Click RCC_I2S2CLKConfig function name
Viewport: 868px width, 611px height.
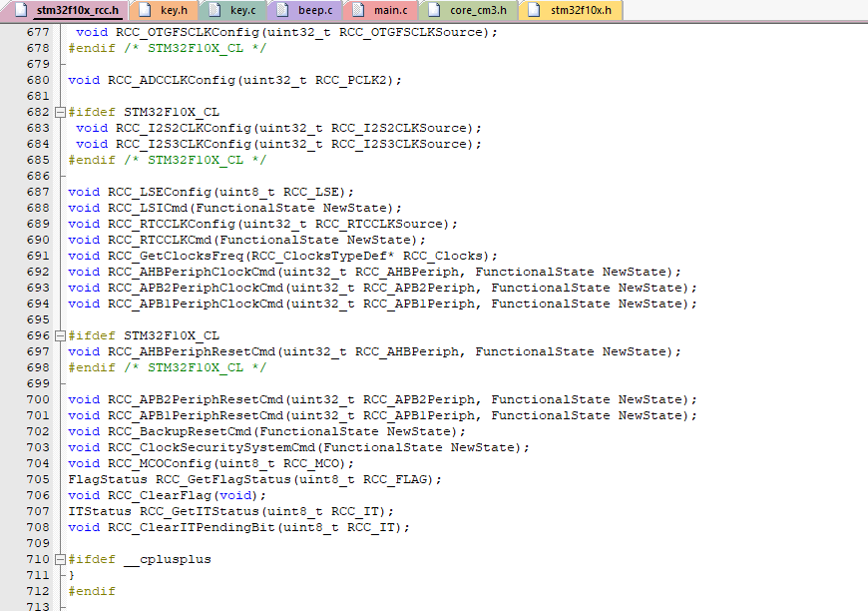pos(184,128)
